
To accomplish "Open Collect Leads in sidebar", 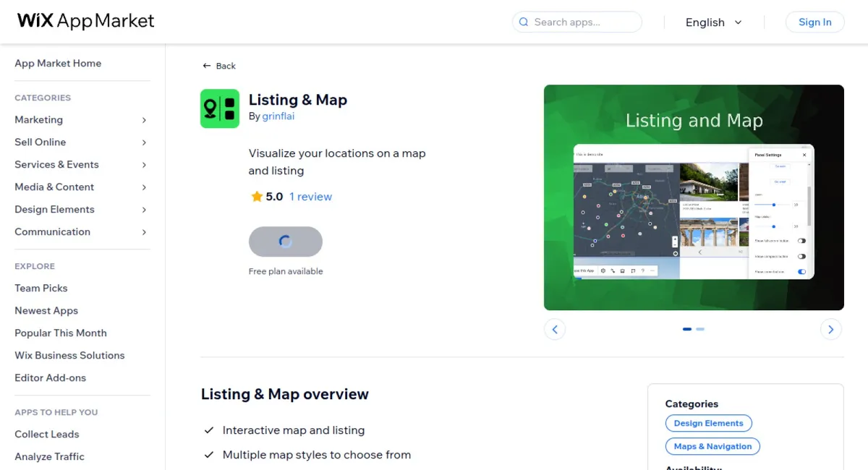I will coord(47,434).
